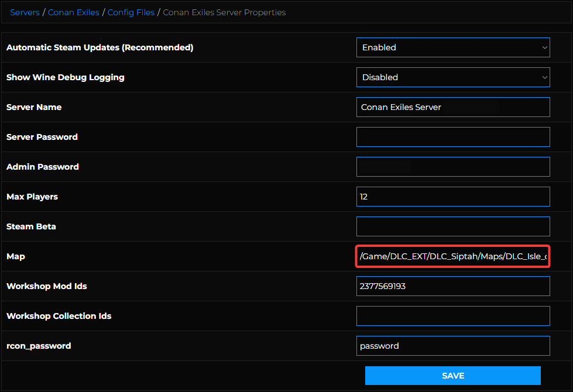
Task: Click the highlighted Map path field
Action: pos(452,256)
